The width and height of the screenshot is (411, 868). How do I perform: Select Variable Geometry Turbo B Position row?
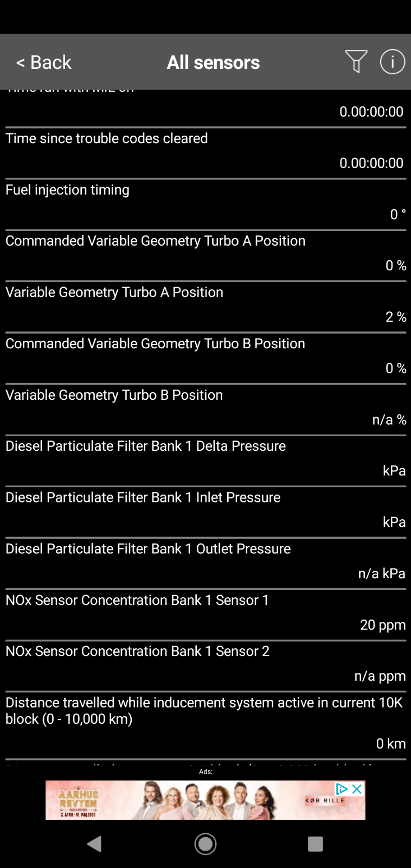(x=206, y=410)
